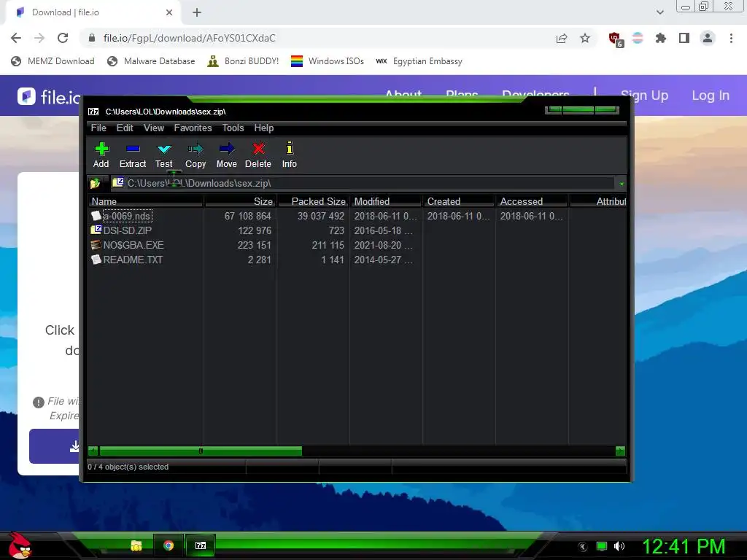
Task: Bookmark this page with the star icon
Action: [585, 38]
